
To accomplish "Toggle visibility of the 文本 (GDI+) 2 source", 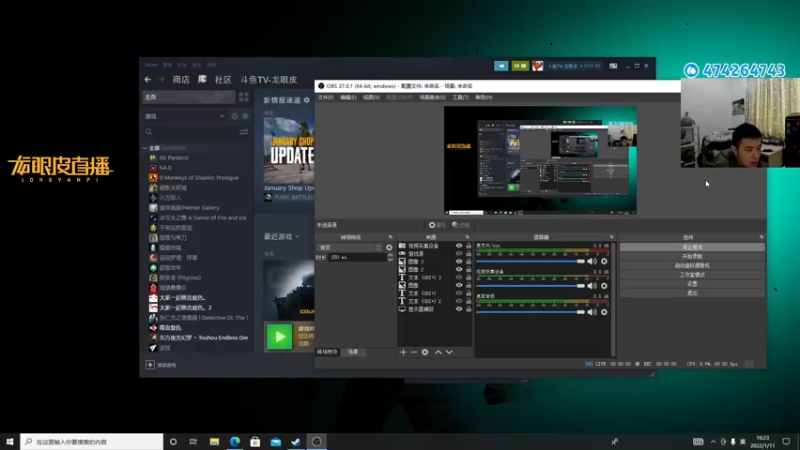I will point(459,301).
